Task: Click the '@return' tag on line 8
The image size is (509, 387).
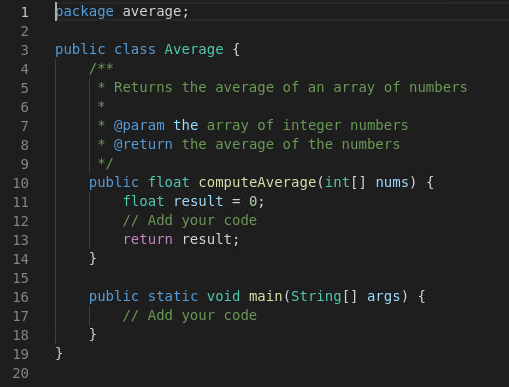Action: (143, 145)
